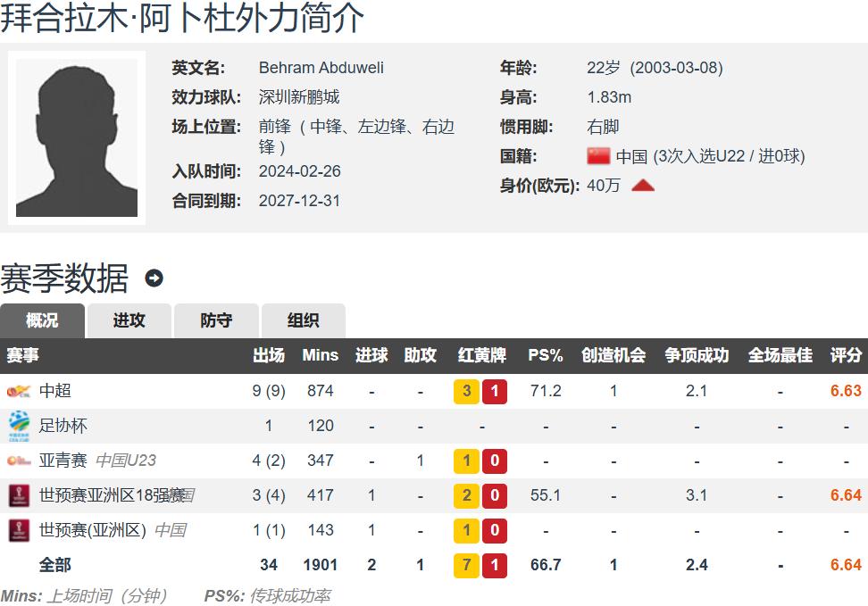Click the 全部 total yellow card badge
This screenshot has height=606, width=868.
[x=467, y=565]
